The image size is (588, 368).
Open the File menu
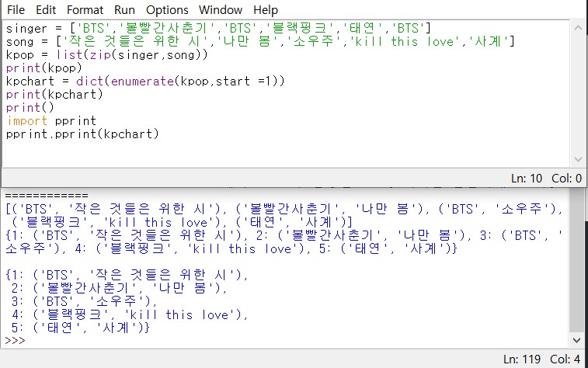[x=16, y=10]
